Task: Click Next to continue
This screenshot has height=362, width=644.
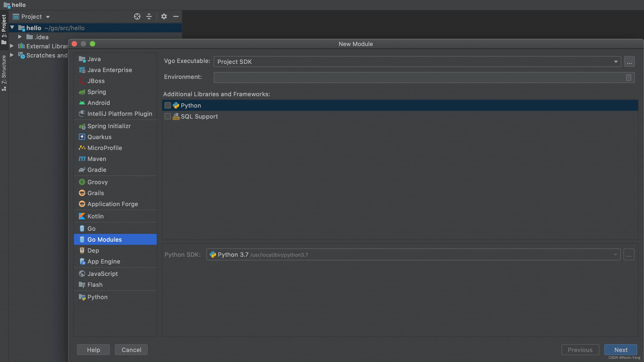Action: coord(621,349)
